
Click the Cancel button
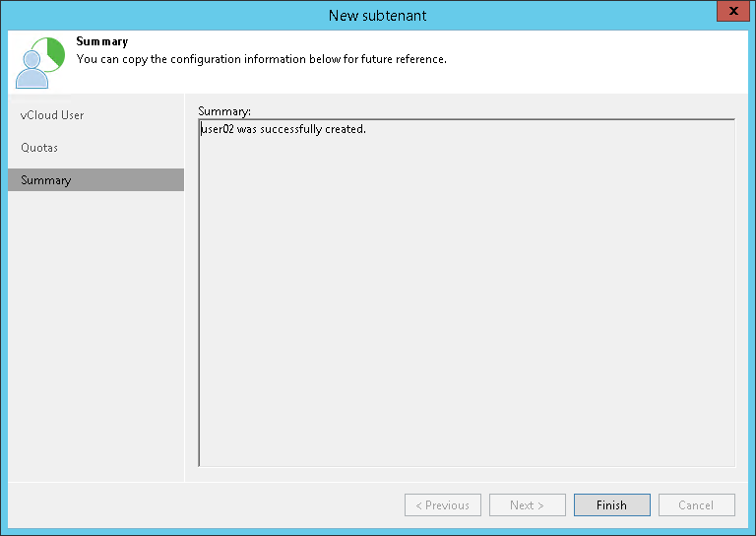tap(696, 504)
